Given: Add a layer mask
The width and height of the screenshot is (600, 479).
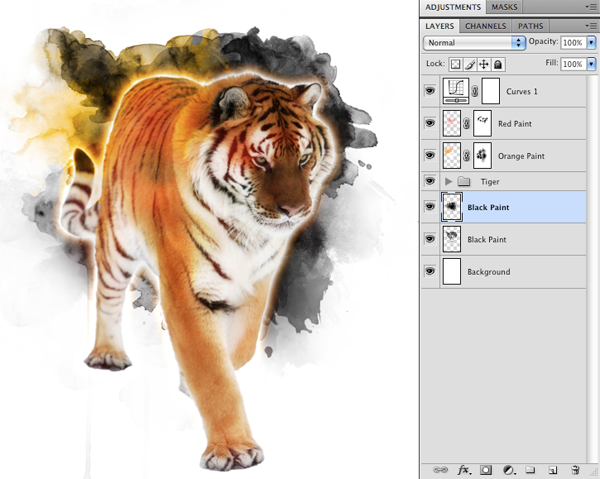Looking at the screenshot, I should coord(486,470).
